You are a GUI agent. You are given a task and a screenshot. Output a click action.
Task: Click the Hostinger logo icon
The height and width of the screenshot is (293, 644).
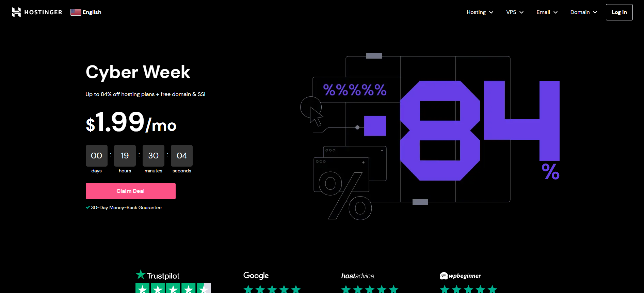(x=16, y=12)
